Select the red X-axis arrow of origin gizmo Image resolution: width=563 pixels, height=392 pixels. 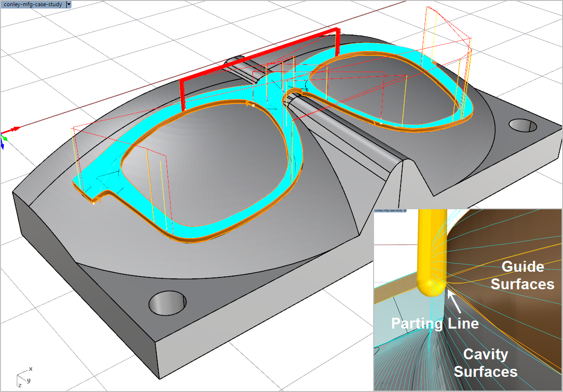(14, 129)
